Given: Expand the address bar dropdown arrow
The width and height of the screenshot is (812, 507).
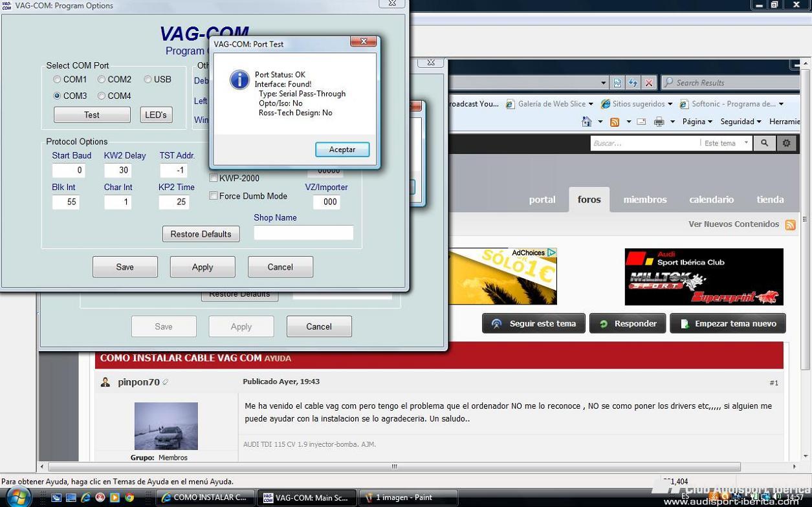Looking at the screenshot, I should coord(603,83).
